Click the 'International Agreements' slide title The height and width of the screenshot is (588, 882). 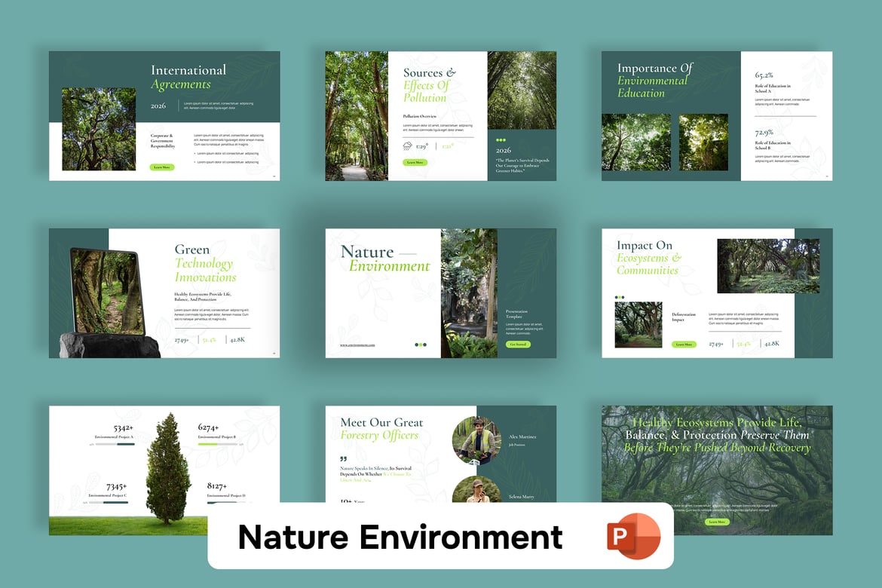188,77
